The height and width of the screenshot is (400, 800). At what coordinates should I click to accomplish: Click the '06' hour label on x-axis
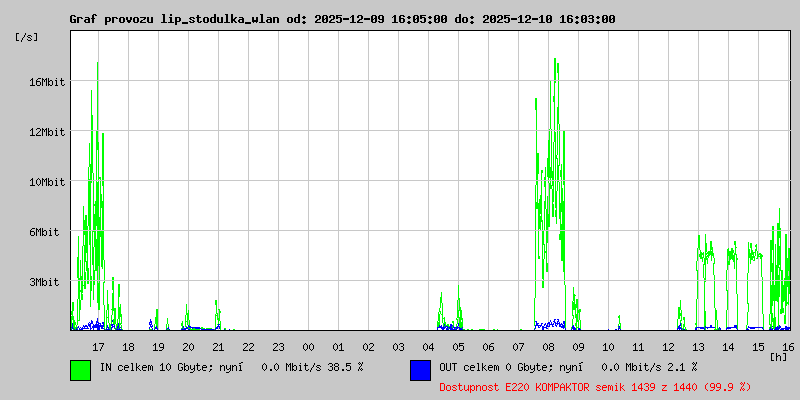coord(488,347)
